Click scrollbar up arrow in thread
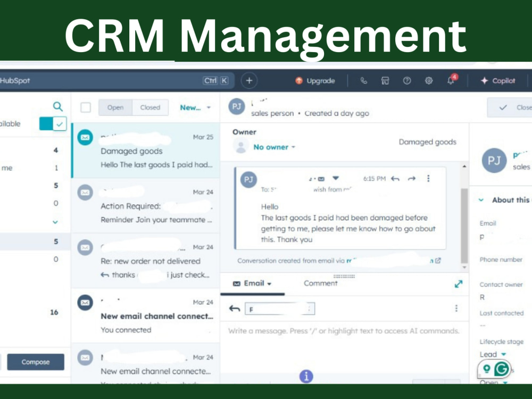532x399 pixels. coord(464,166)
